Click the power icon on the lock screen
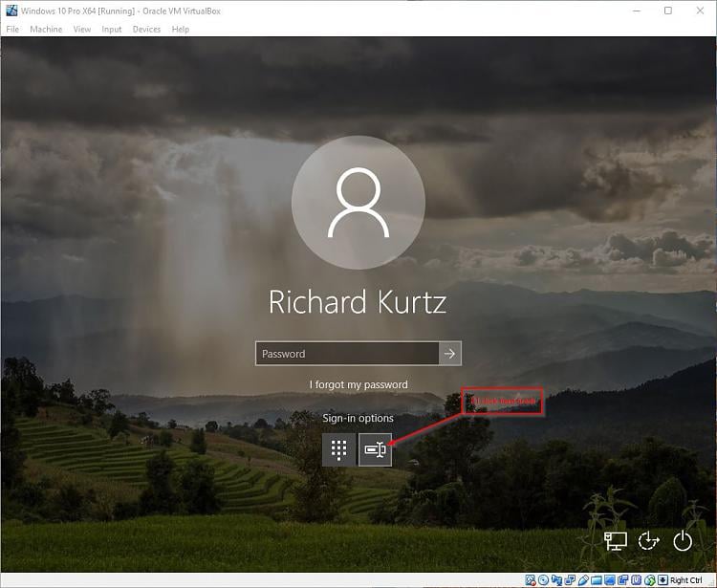717x588 pixels. pos(682,541)
